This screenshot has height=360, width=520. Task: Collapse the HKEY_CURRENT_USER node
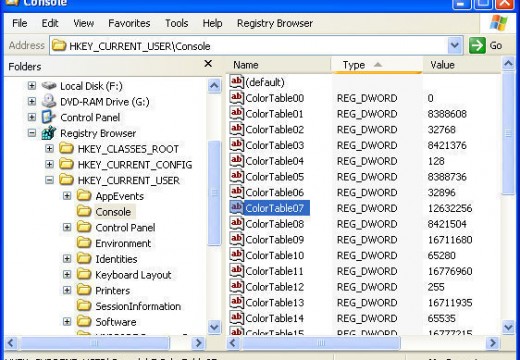point(49,180)
